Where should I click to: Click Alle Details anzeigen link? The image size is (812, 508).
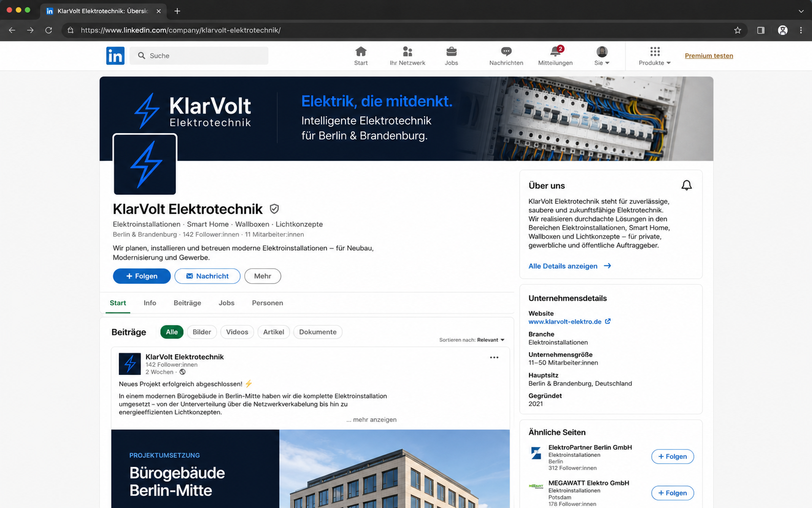tap(570, 266)
